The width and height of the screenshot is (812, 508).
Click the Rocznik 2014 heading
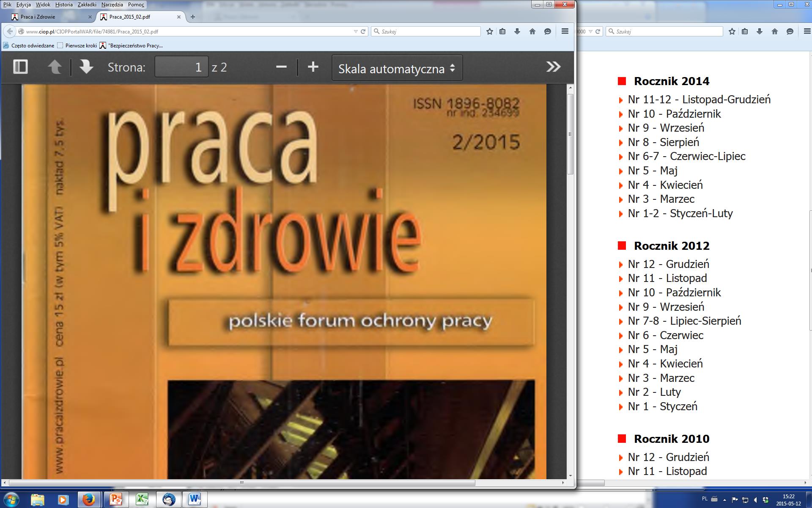pyautogui.click(x=672, y=81)
